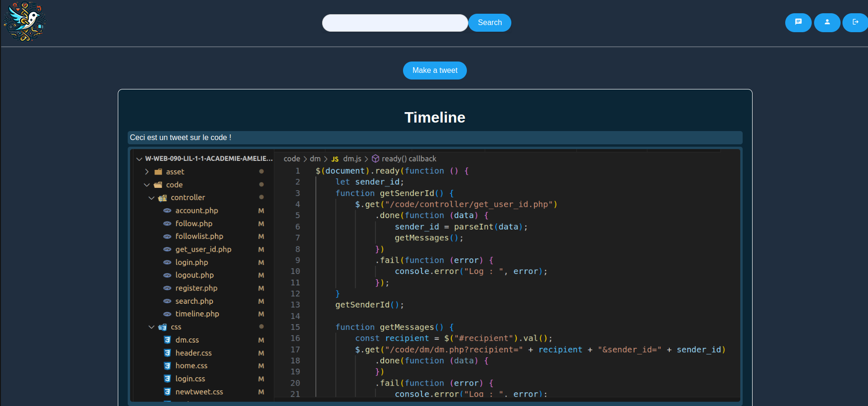Click 'let sender_id;' code line
This screenshot has width=868, height=406.
click(x=370, y=182)
